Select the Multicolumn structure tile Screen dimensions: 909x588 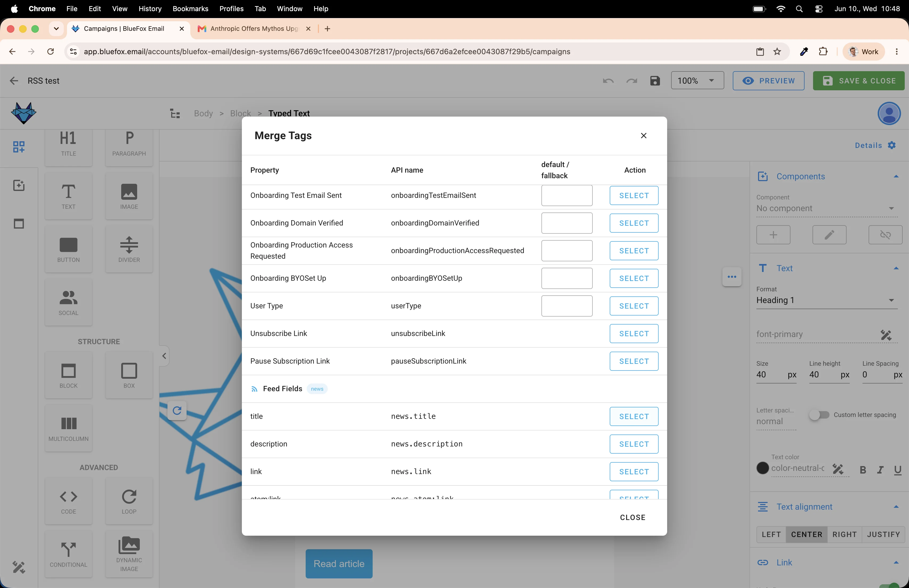tap(68, 428)
